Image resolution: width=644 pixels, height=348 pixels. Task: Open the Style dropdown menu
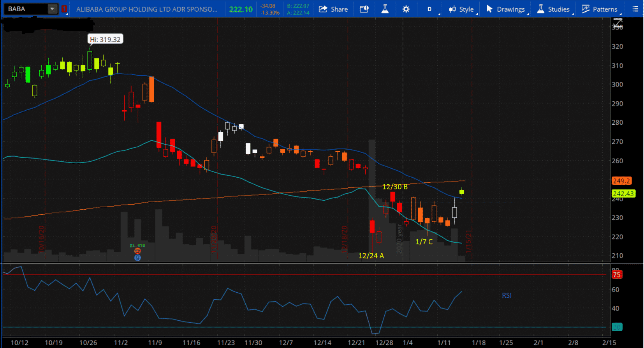(461, 9)
